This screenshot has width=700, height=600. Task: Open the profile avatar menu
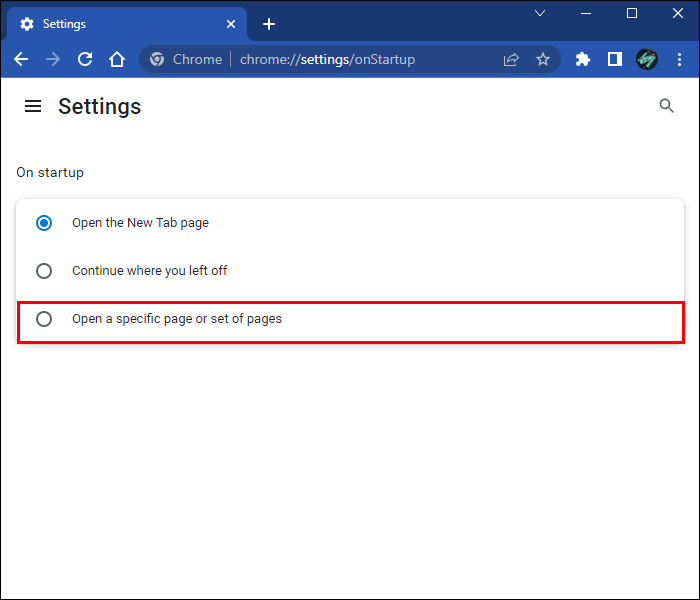tap(647, 59)
